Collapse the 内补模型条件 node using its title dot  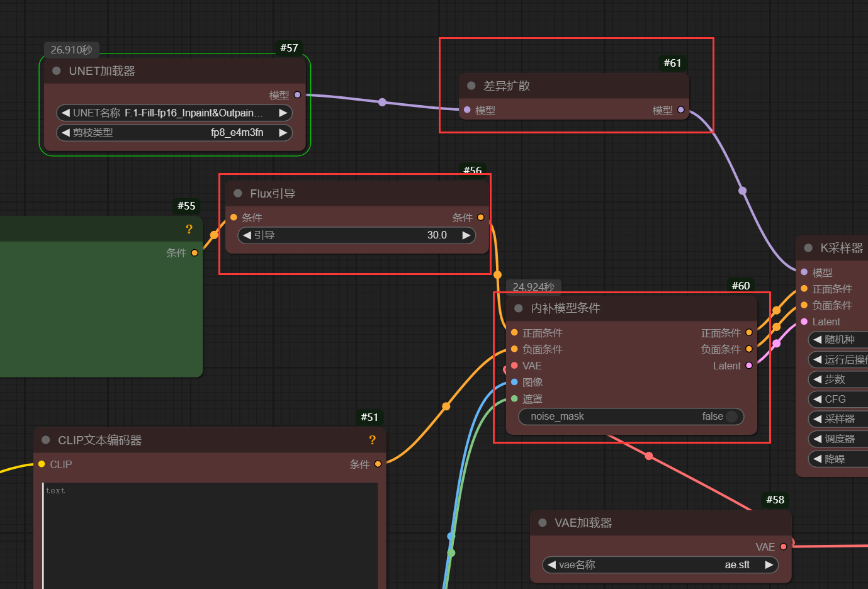coord(519,308)
